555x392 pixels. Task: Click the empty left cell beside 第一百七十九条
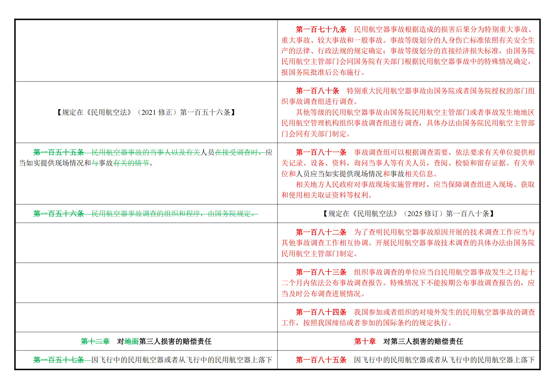pos(146,51)
